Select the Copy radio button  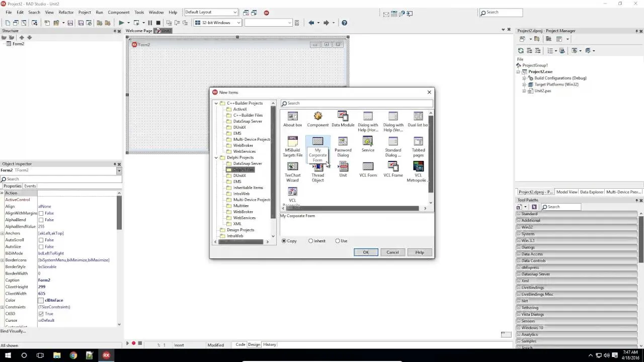pyautogui.click(x=284, y=241)
